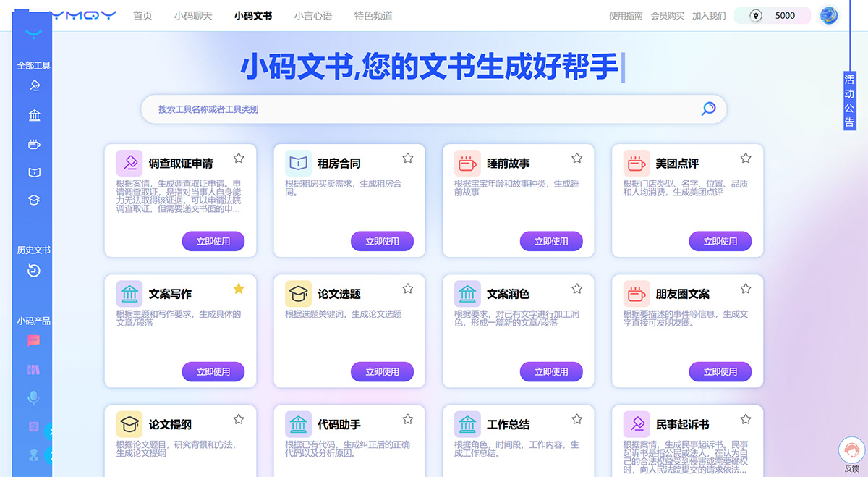The image size is (868, 477).
Task: Select the cup-shaped category icon in sidebar
Action: click(x=33, y=144)
